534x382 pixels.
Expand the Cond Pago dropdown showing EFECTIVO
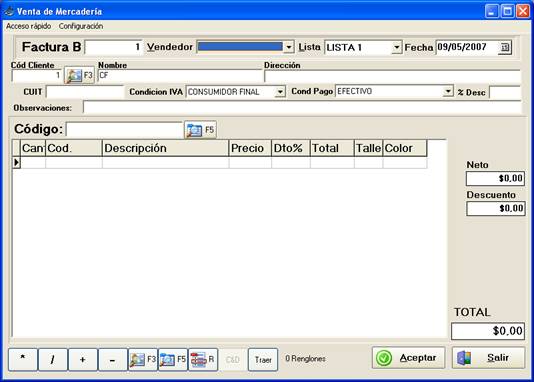(448, 91)
